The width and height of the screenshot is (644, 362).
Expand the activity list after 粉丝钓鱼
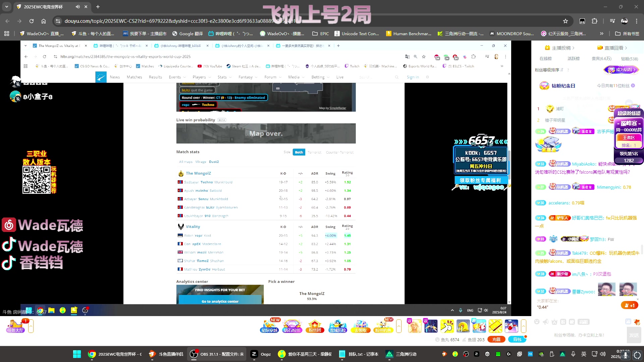(x=399, y=326)
